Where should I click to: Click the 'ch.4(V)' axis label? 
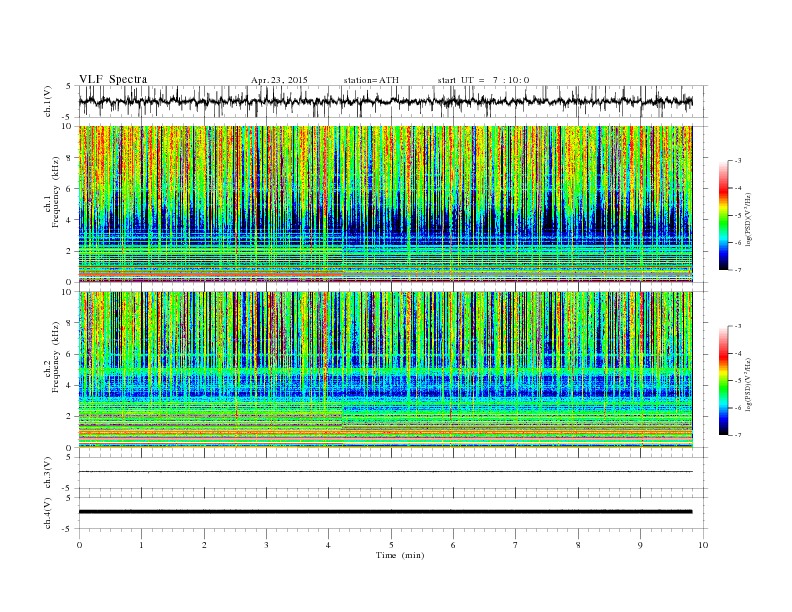click(x=48, y=513)
